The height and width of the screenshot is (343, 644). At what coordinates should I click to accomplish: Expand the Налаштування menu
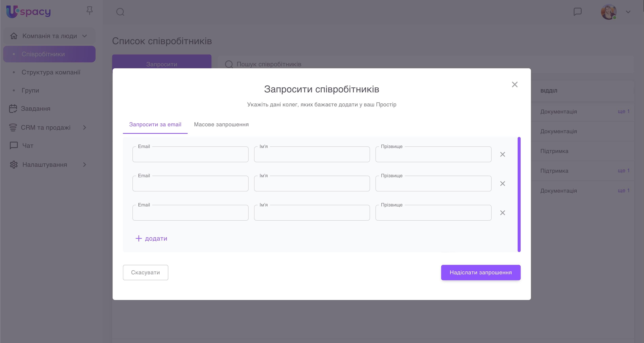[84, 165]
